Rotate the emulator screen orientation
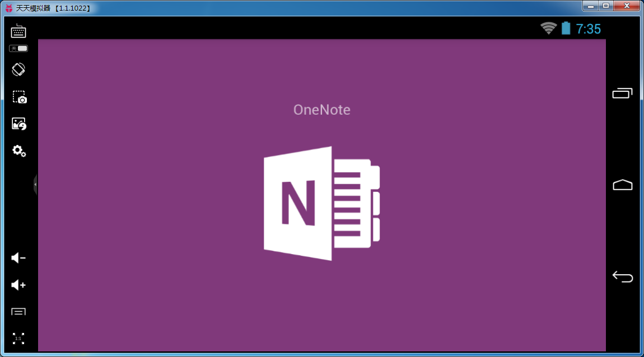This screenshot has width=644, height=357. point(18,69)
